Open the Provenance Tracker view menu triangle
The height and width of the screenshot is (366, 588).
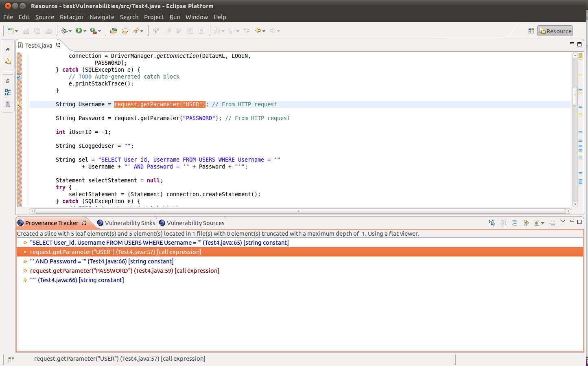coord(563,221)
